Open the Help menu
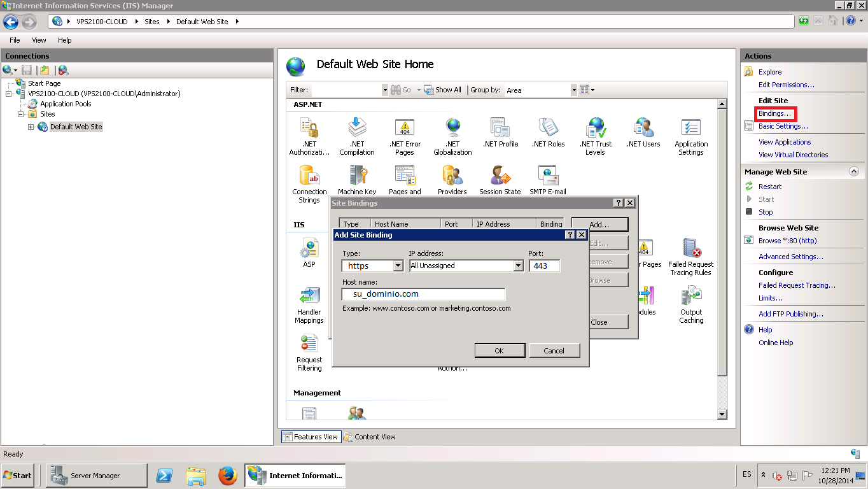The image size is (868, 489). [x=65, y=40]
